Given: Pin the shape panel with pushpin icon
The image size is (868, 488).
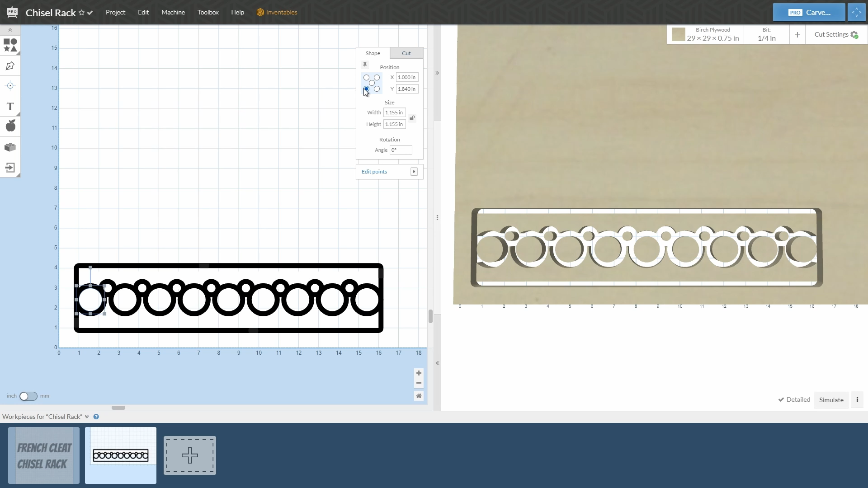Looking at the screenshot, I should (365, 65).
